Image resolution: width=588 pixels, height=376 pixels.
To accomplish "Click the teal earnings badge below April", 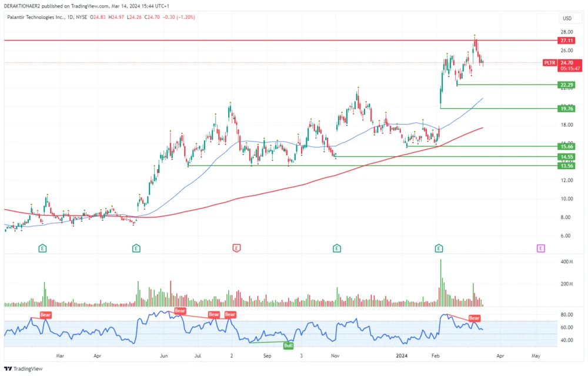I will coord(136,248).
